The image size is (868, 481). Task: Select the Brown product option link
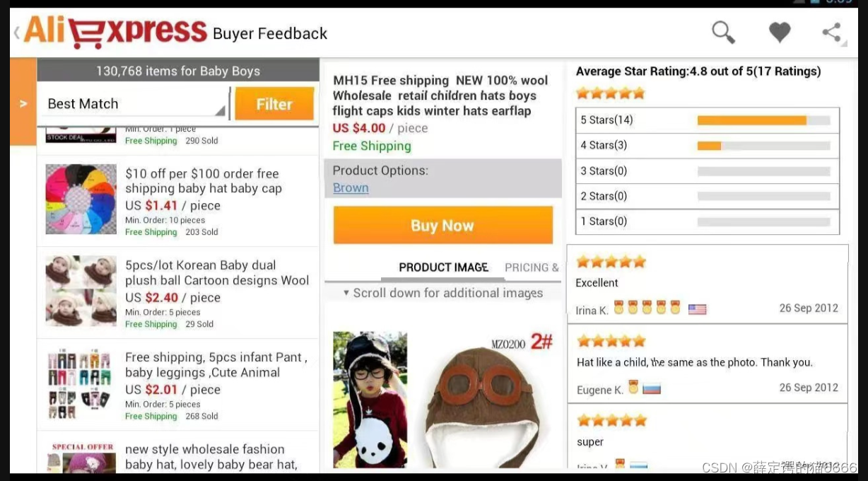[x=351, y=187]
